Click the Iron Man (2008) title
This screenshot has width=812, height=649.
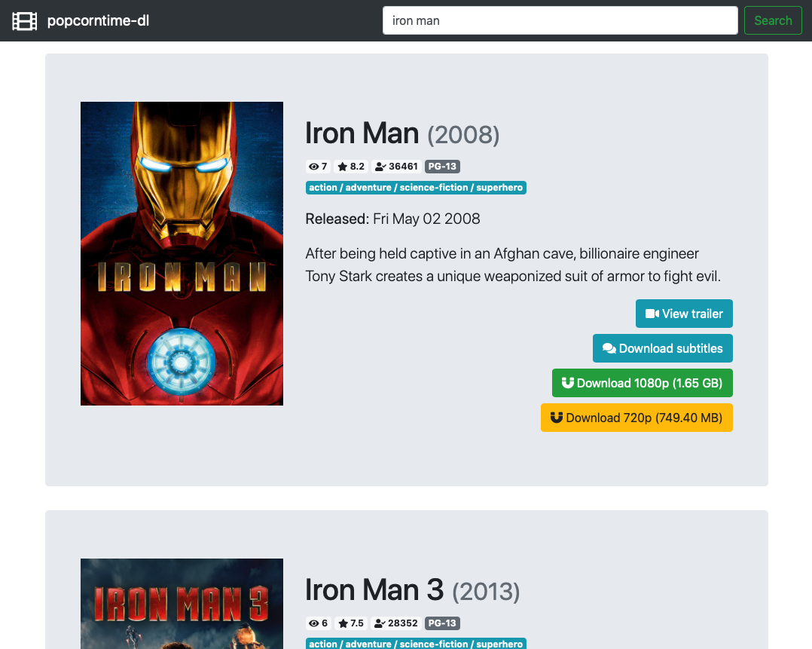pyautogui.click(x=402, y=133)
